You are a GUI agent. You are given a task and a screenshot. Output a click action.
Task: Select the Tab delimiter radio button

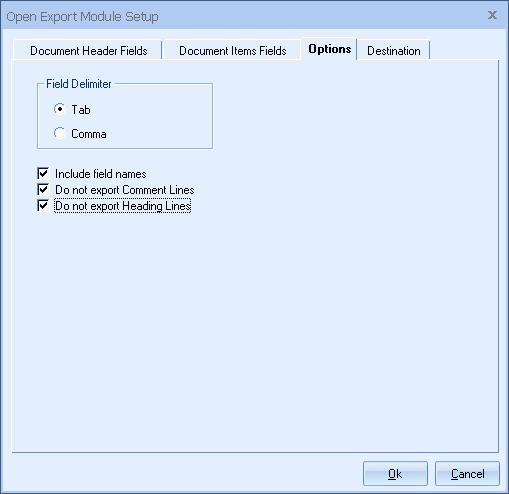tap(60, 109)
